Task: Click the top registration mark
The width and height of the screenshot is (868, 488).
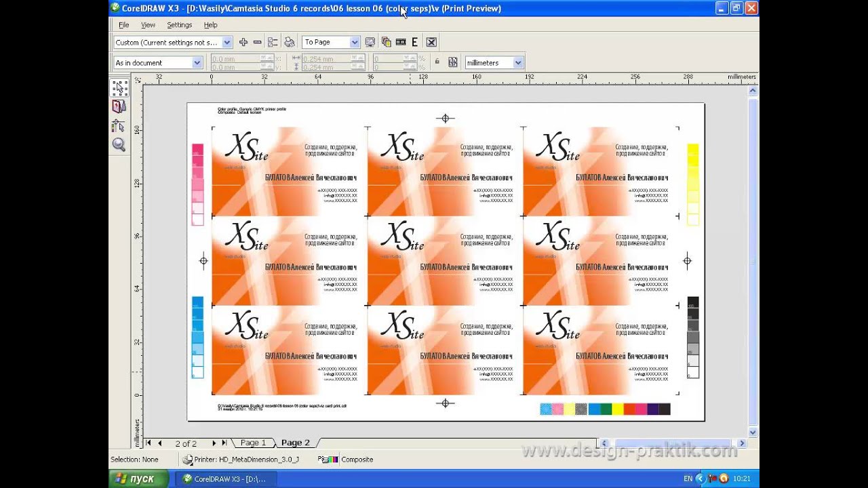Action: 446,118
